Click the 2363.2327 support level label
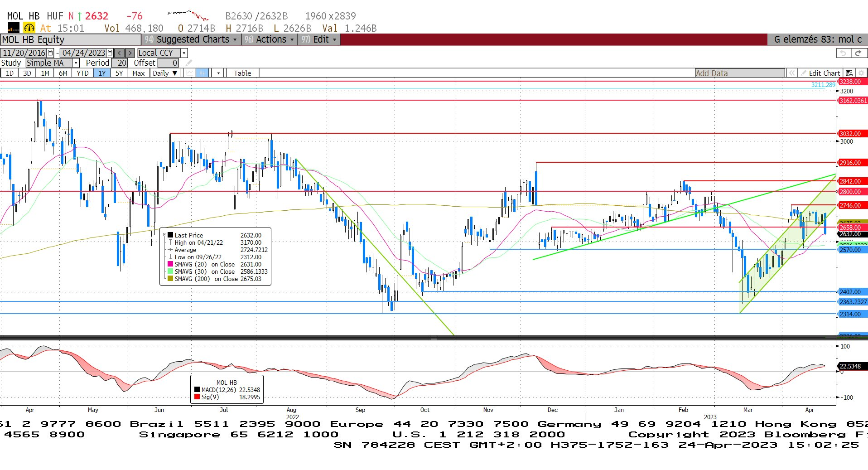This screenshot has height=470, width=868. point(852,302)
